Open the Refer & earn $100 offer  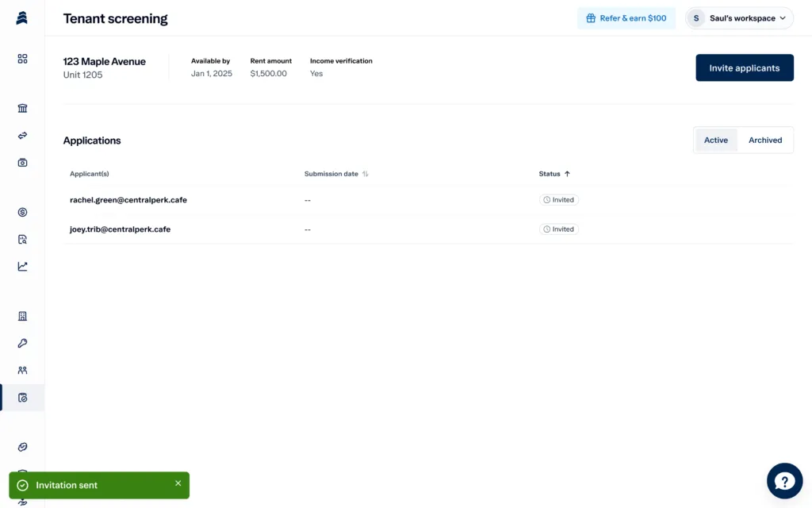tap(626, 17)
